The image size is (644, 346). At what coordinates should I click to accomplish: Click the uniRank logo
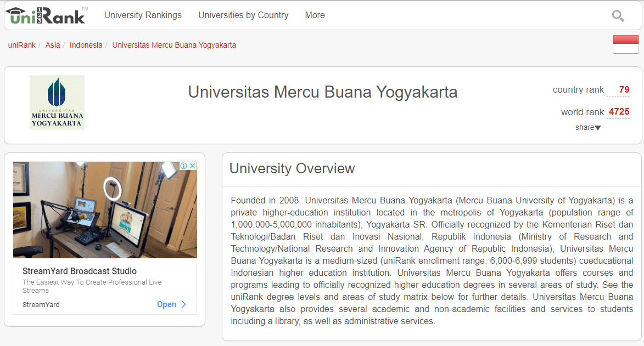47,15
